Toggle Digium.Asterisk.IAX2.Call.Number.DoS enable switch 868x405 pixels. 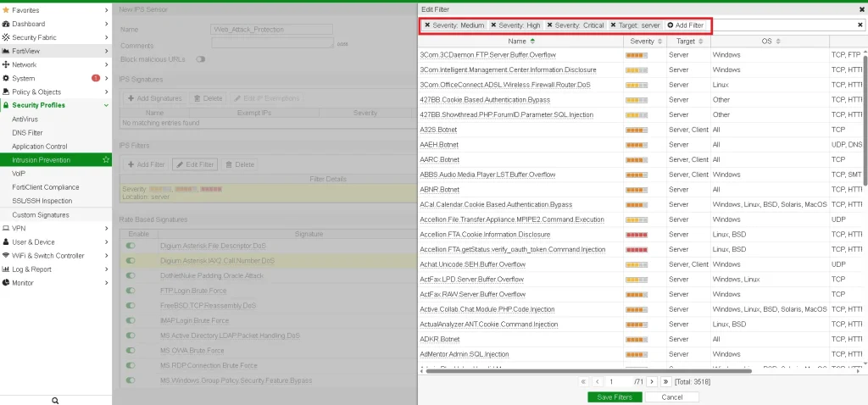tap(131, 261)
